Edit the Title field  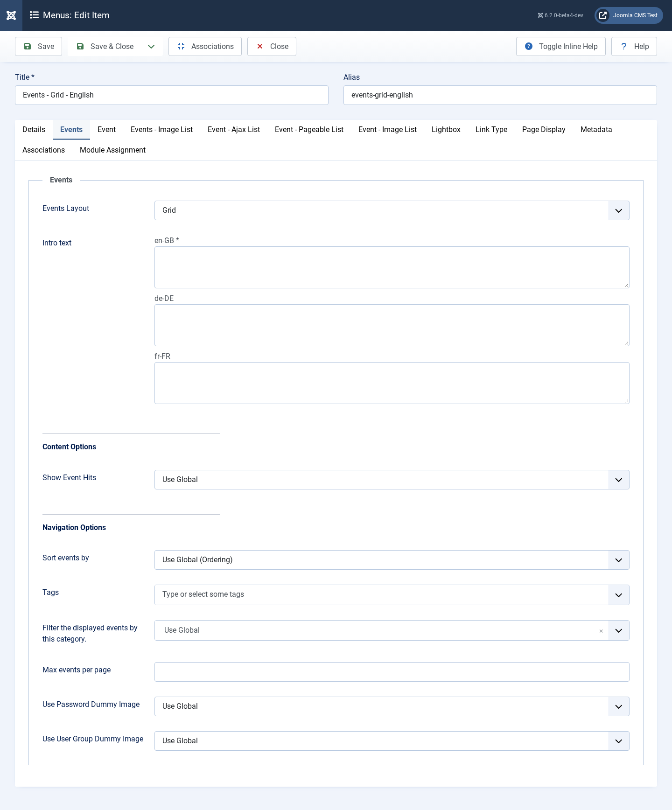coord(172,95)
